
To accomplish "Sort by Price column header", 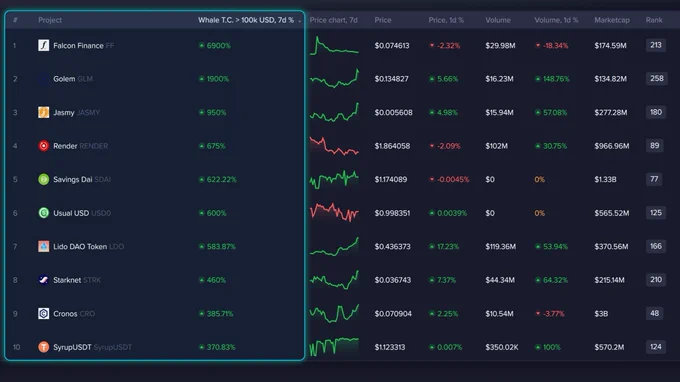I will (x=382, y=20).
